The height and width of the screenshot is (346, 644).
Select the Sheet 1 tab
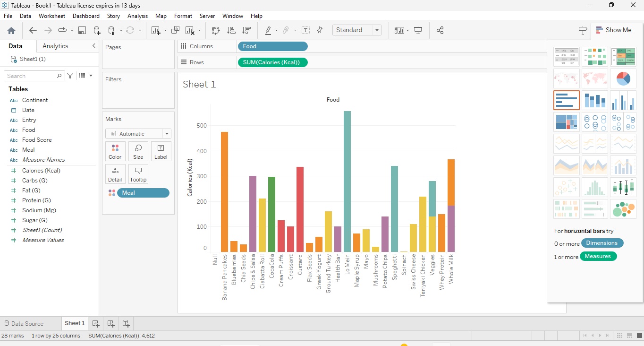click(x=75, y=323)
